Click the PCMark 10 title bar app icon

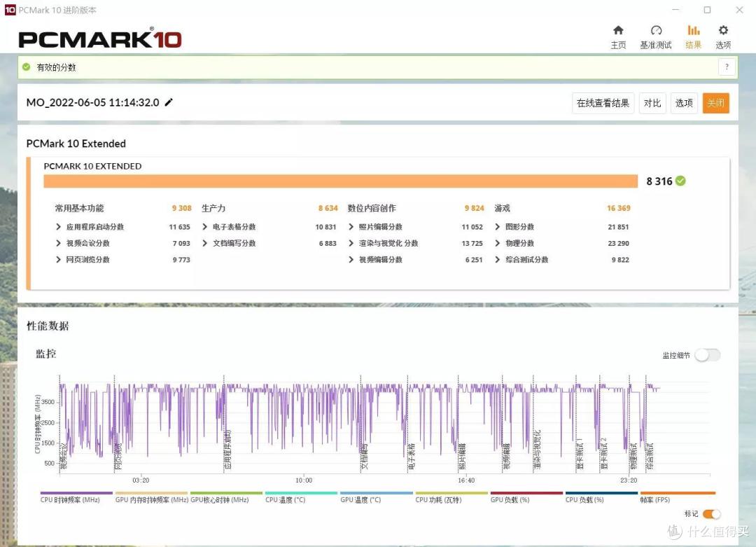(10, 10)
